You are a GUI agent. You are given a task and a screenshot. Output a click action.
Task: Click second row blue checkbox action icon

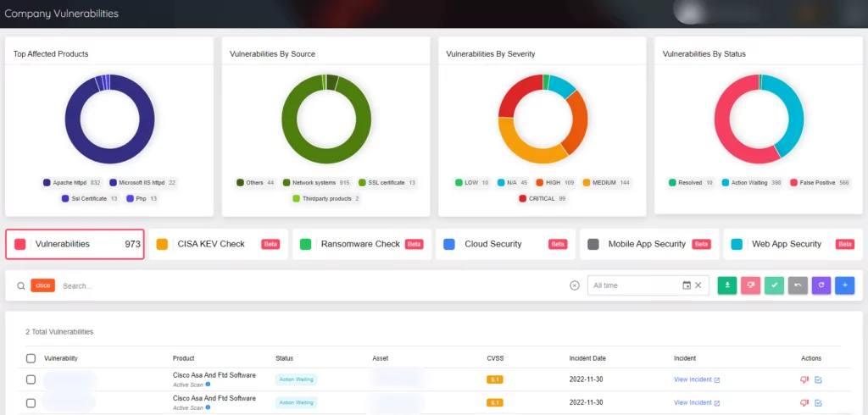pos(818,403)
